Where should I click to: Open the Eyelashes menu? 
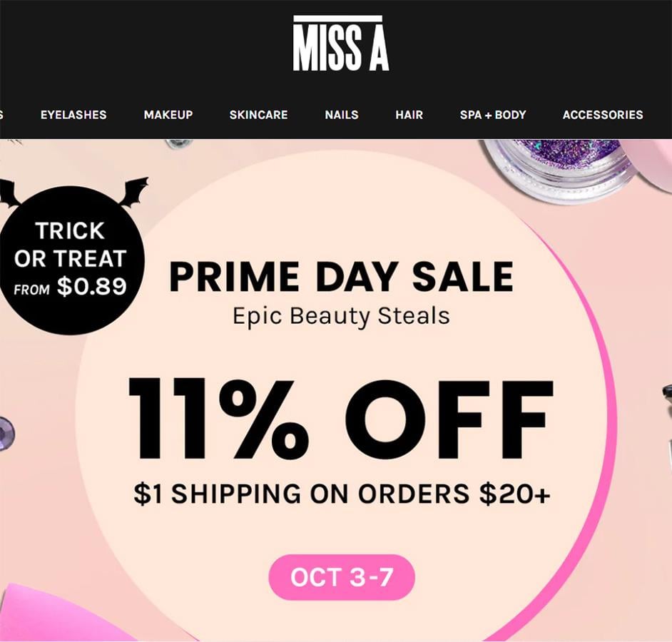[73, 115]
